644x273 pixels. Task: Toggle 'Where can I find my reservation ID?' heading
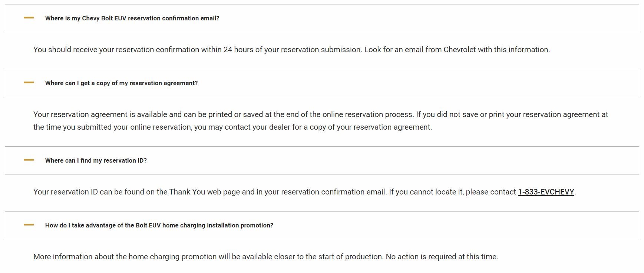pyautogui.click(x=96, y=160)
